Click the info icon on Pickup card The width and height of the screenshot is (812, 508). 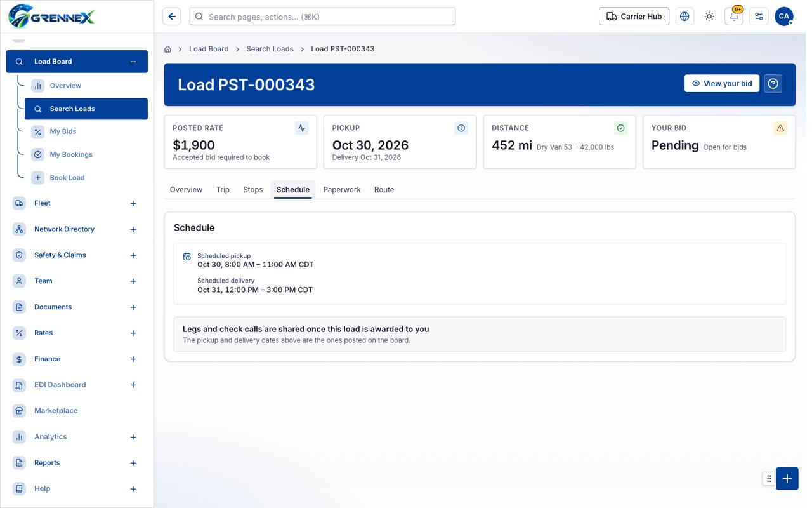(461, 128)
